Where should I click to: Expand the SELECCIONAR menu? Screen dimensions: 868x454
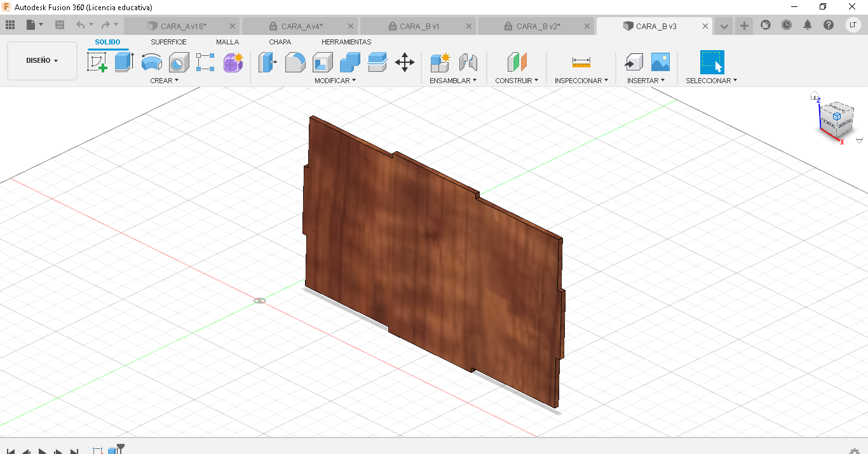point(712,81)
